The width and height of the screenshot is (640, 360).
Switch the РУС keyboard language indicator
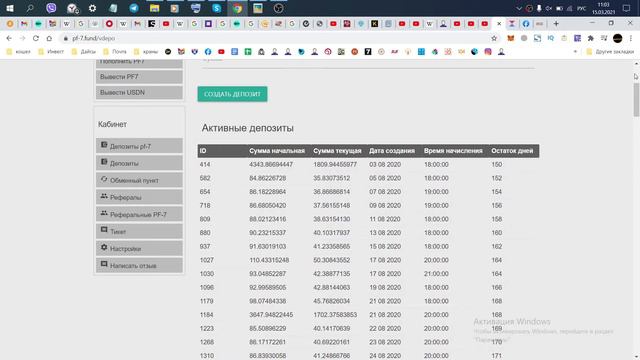tap(582, 8)
